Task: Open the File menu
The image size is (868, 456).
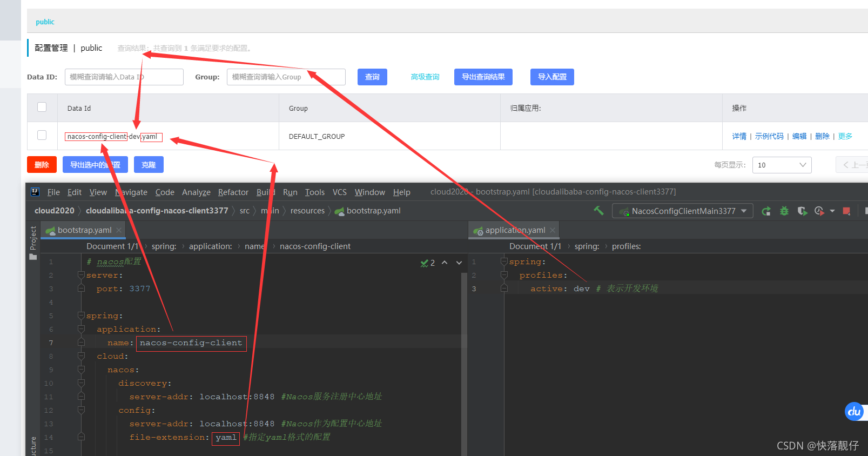Action: [53, 192]
